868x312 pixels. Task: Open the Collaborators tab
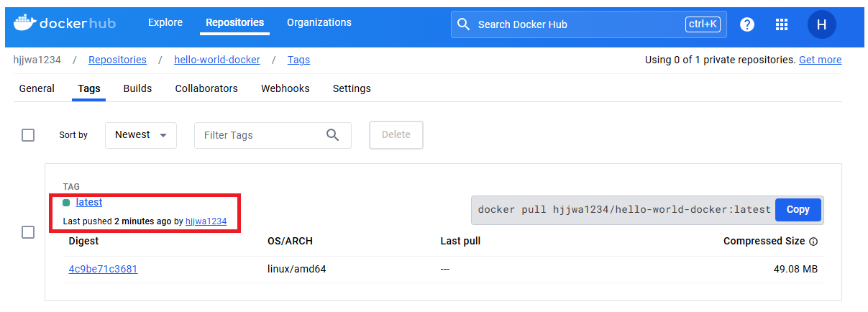pos(206,88)
